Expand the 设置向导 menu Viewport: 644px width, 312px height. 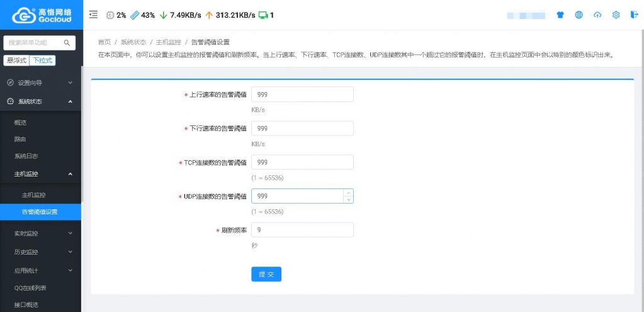click(41, 83)
